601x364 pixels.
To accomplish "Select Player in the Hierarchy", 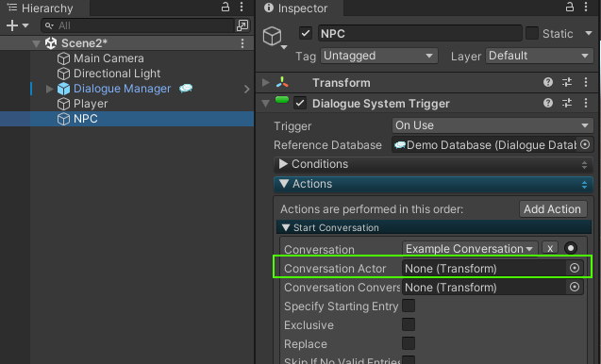I will tap(91, 104).
